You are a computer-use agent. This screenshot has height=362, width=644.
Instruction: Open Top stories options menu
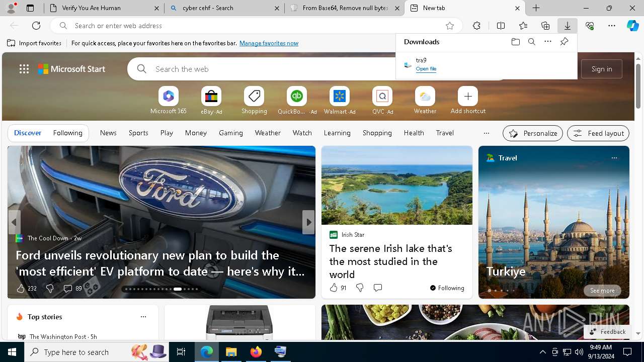(143, 317)
